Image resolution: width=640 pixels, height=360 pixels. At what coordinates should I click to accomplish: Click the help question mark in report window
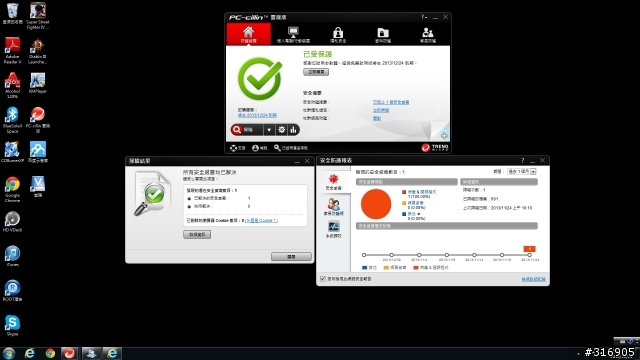point(522,161)
